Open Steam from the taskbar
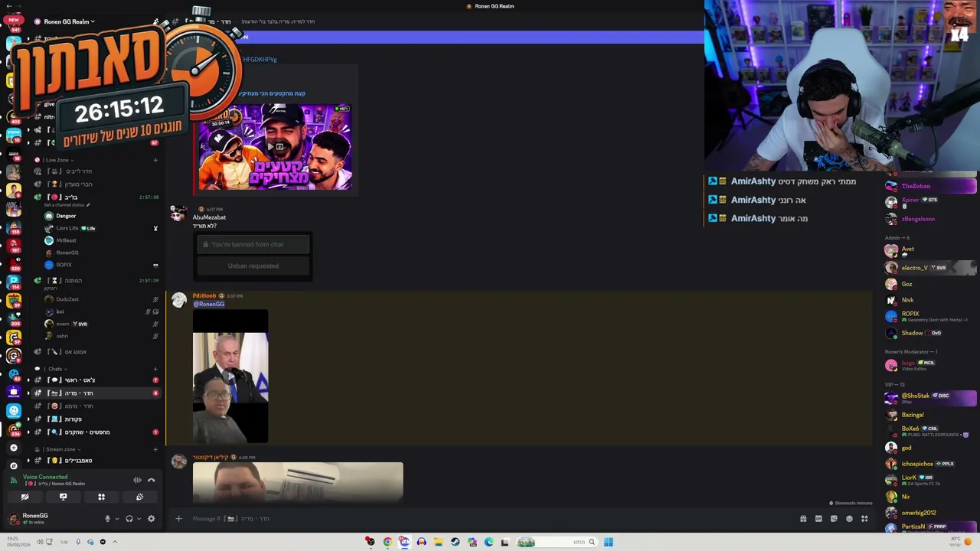980x551 pixels. pos(455,542)
